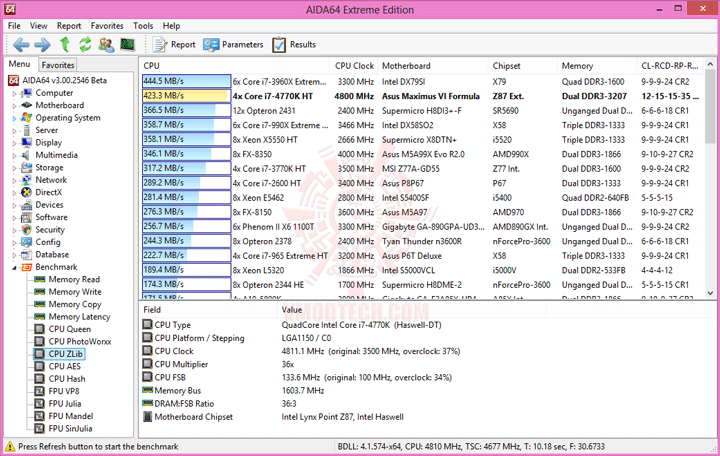Expand the Software tree node
The width and height of the screenshot is (720, 456).
click(14, 218)
